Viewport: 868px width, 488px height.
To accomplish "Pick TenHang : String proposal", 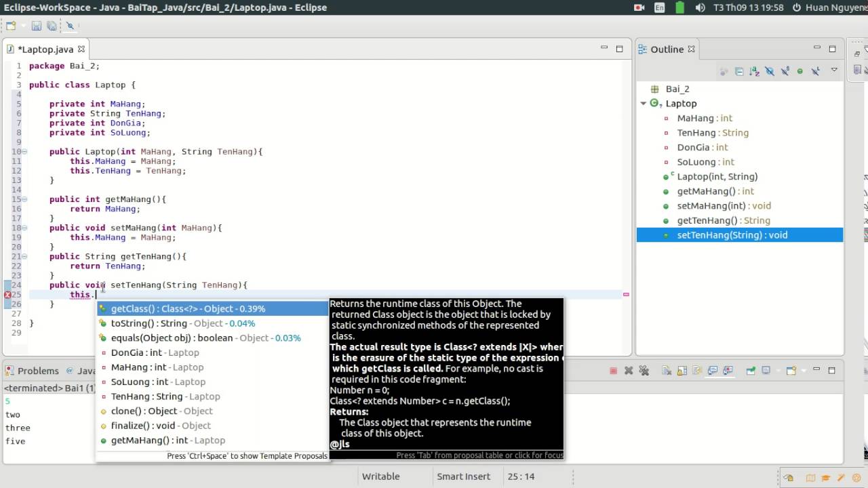I will pos(212,396).
